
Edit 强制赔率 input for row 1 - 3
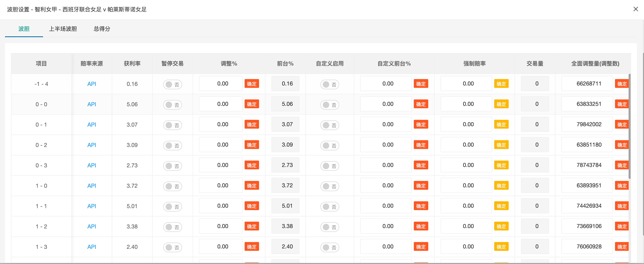click(x=466, y=247)
